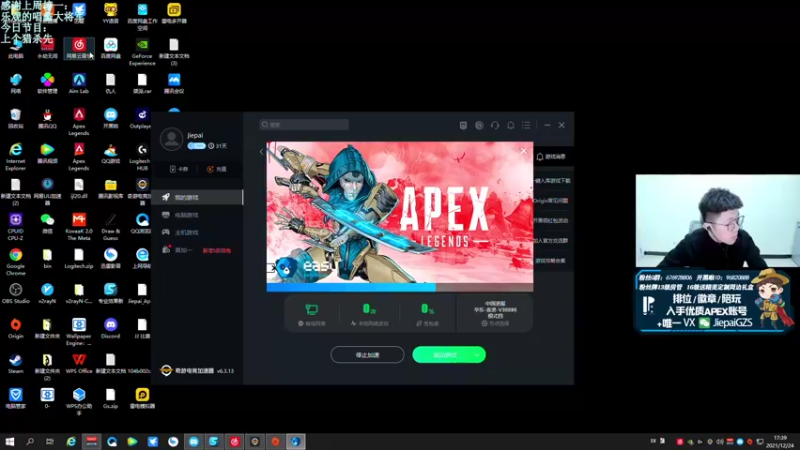
Task: Select the console games gamepad sidebar tab
Action: (197, 232)
